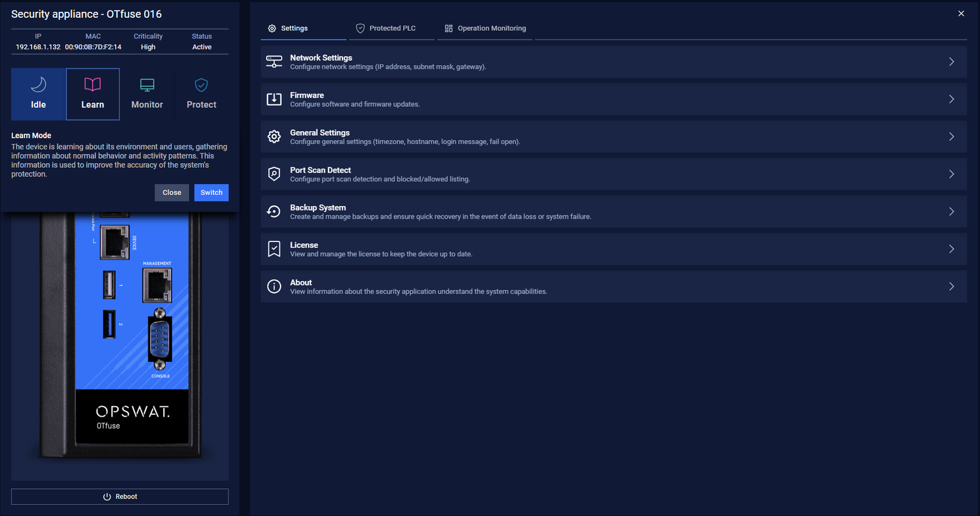Close the panel with the X icon
The height and width of the screenshot is (516, 980).
pos(961,14)
